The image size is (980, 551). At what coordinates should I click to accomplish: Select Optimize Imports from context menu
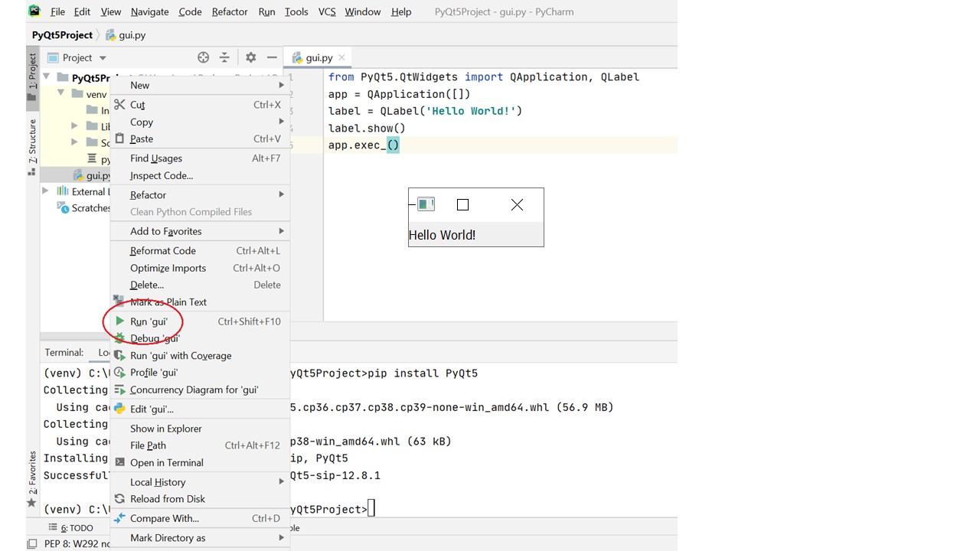(168, 268)
